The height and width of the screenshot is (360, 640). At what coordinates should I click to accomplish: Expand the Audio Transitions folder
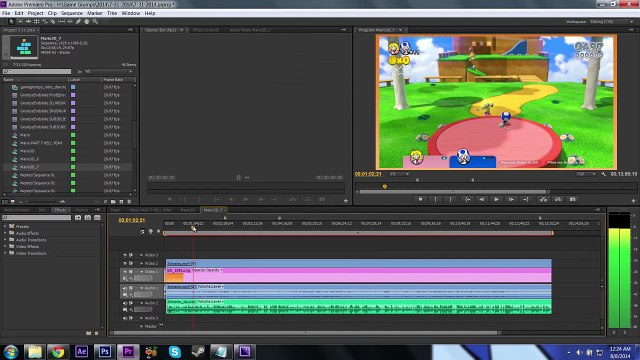point(5,240)
